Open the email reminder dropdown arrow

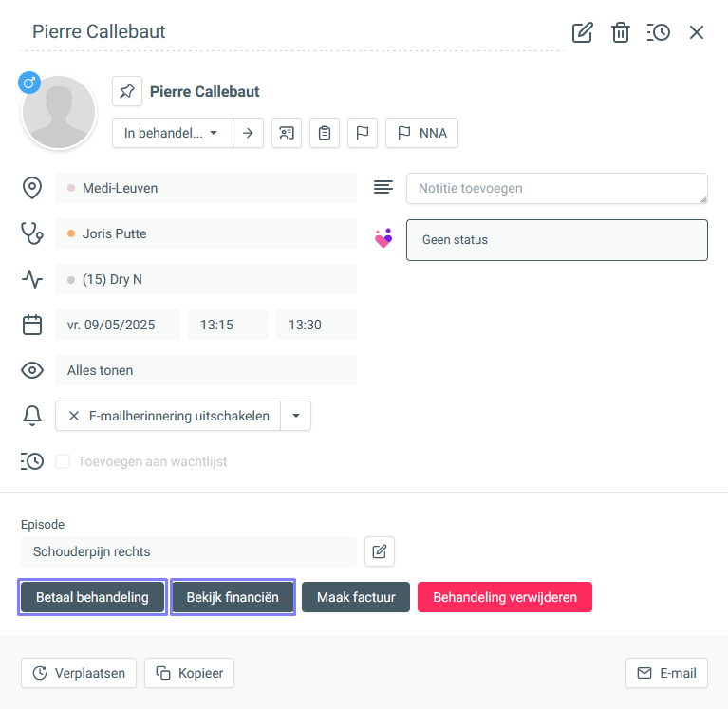pyautogui.click(x=296, y=416)
